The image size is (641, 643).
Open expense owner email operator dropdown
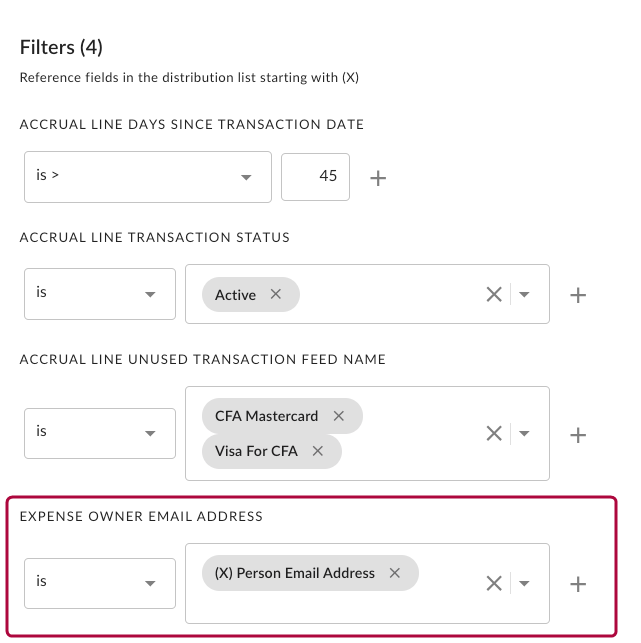[100, 582]
